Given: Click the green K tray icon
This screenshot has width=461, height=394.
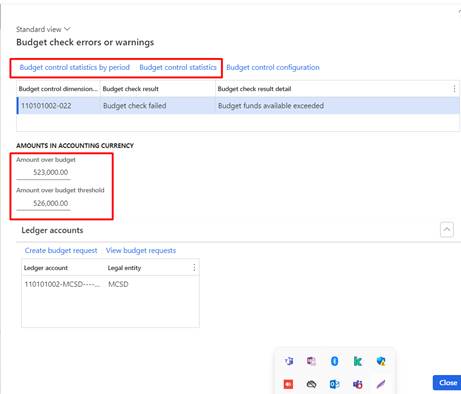Looking at the screenshot, I should 358,361.
